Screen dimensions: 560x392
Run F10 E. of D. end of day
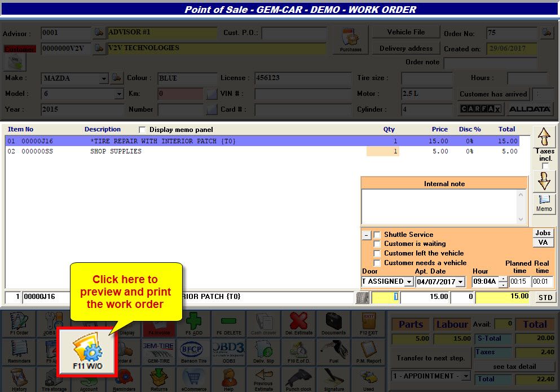(299, 352)
